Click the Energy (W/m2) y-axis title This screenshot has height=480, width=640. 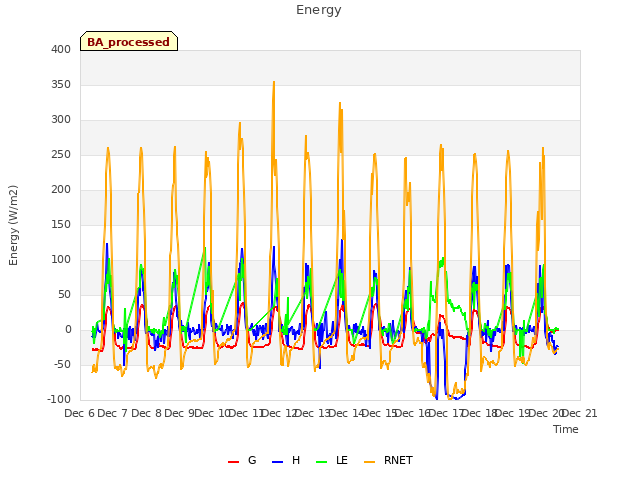coord(13,225)
